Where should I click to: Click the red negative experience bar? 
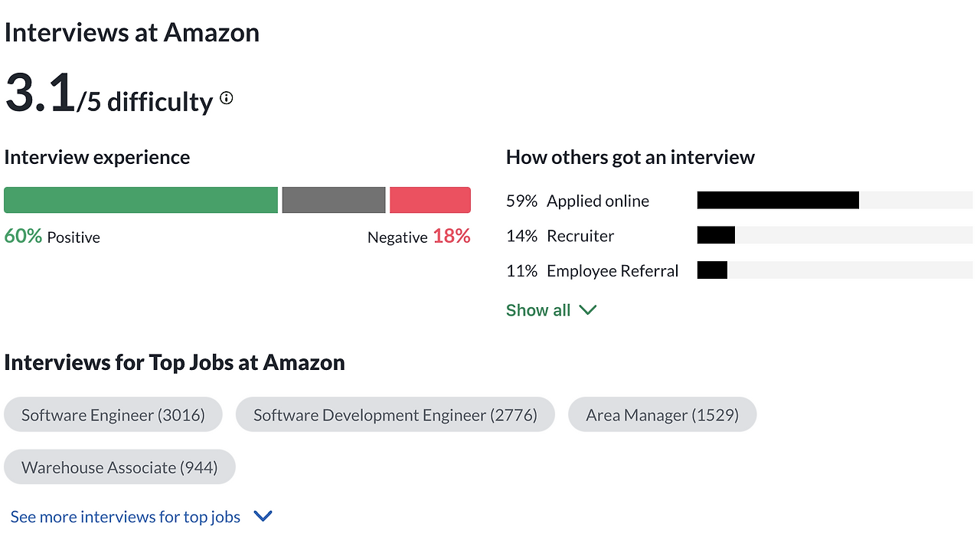(430, 200)
